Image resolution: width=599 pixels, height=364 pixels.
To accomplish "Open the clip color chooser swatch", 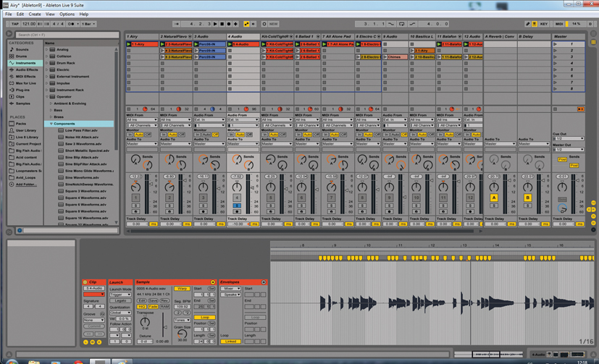I will point(94,295).
